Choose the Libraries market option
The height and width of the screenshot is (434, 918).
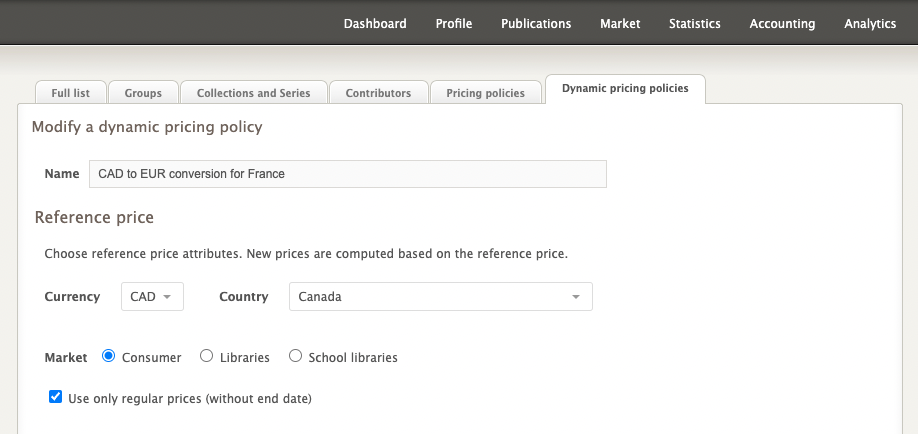coord(206,356)
